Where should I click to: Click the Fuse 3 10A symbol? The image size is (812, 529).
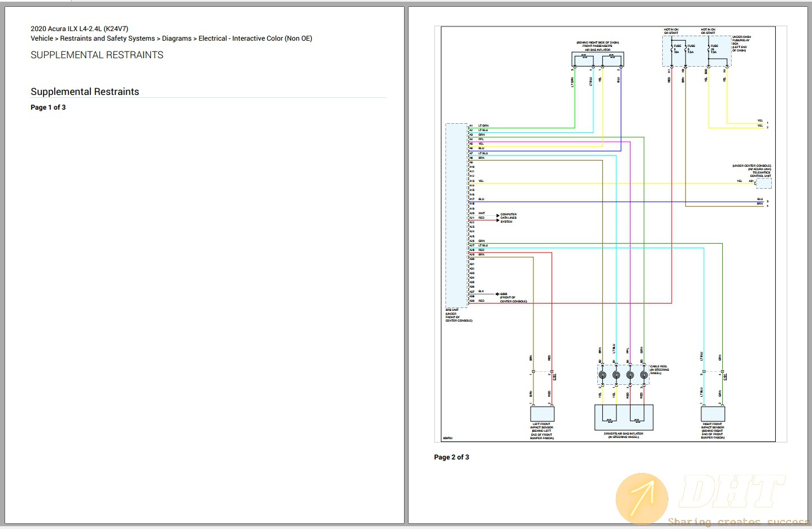(672, 49)
